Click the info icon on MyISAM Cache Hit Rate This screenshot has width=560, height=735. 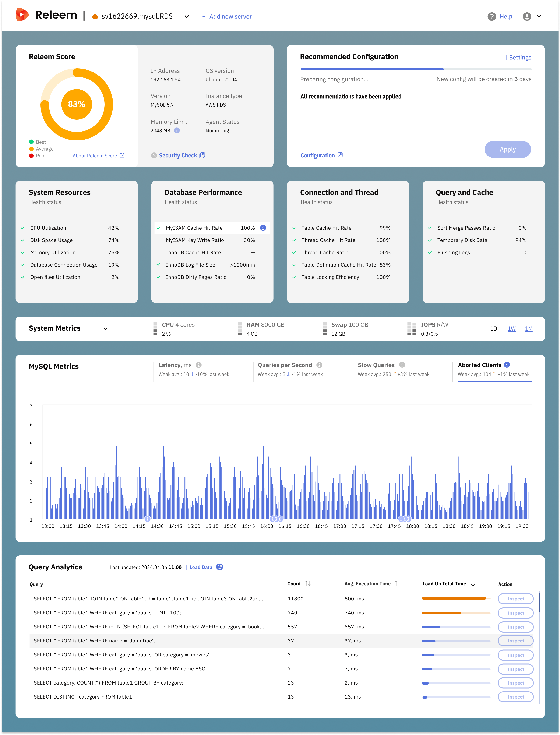tap(263, 228)
